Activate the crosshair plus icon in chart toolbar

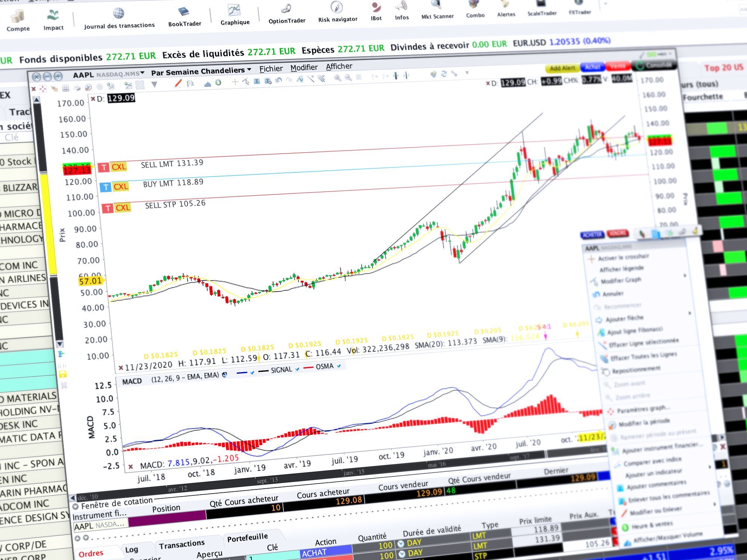235,82
